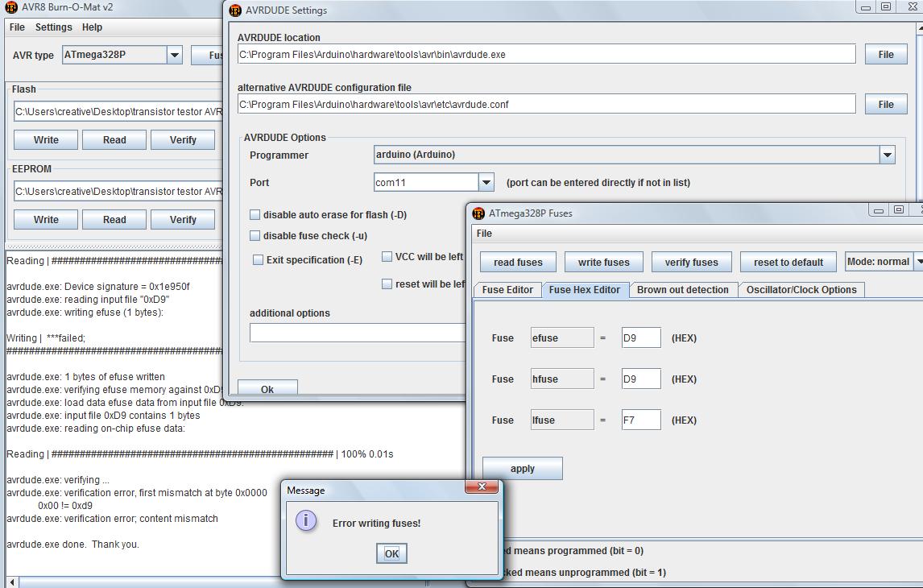Viewport: 923px width, 588px height.
Task: Click the lfuse name field
Action: (562, 420)
